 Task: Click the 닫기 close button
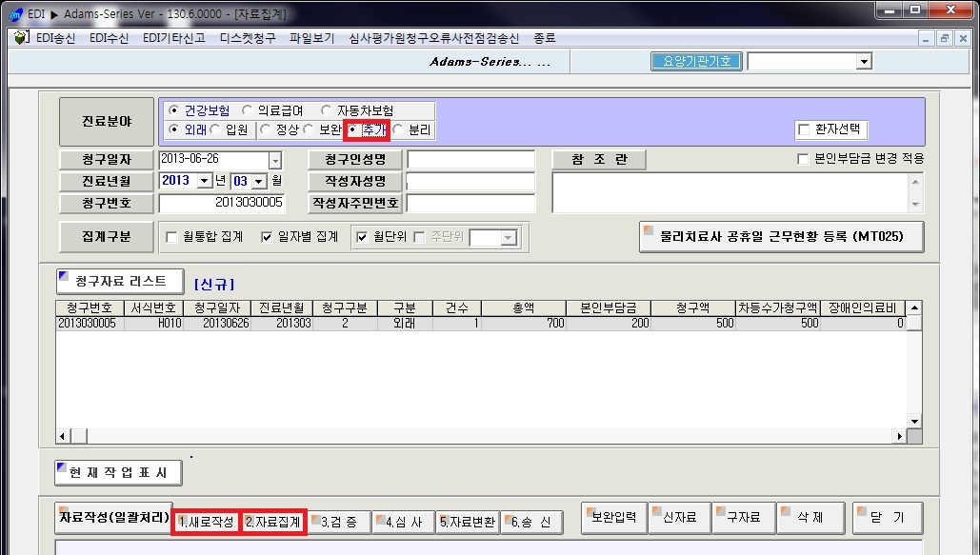click(x=888, y=518)
